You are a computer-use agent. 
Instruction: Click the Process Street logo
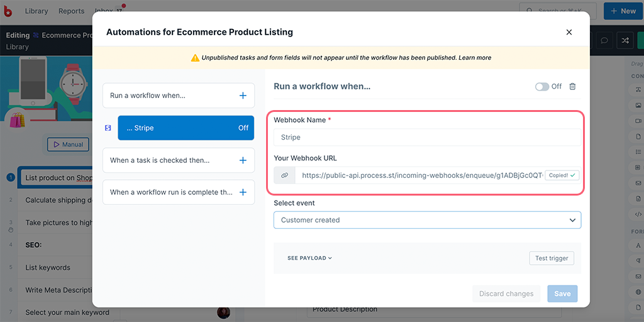[8, 11]
